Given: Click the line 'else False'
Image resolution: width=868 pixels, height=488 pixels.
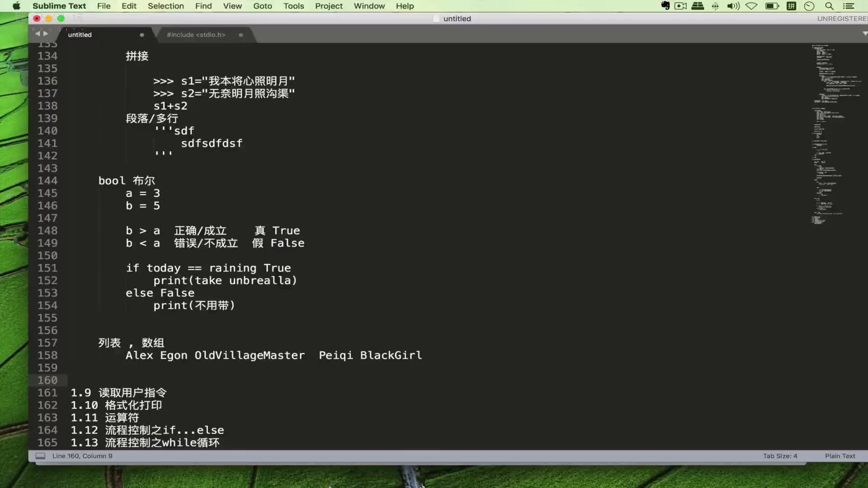Looking at the screenshot, I should click(x=160, y=293).
